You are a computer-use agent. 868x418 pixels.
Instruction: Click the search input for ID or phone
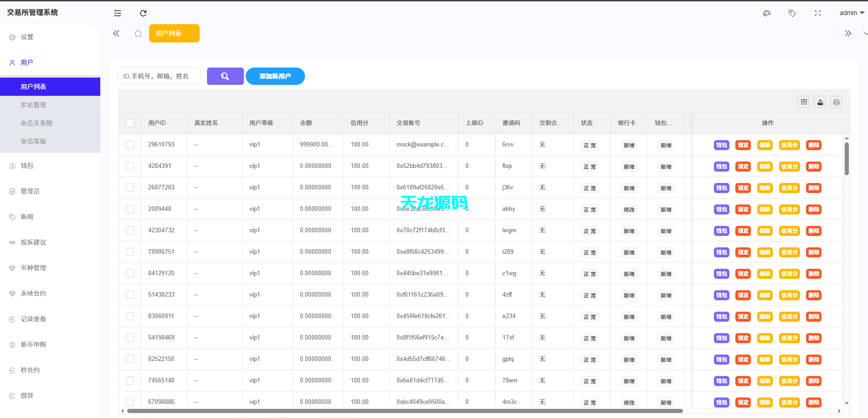tap(159, 76)
